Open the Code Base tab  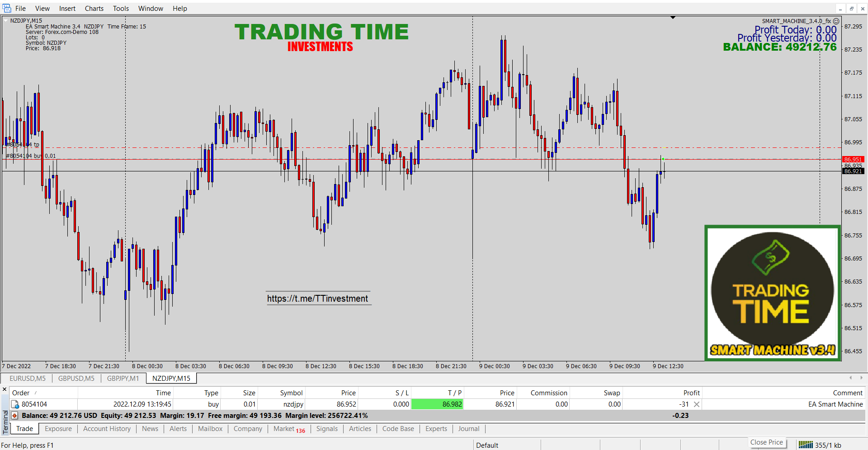398,429
